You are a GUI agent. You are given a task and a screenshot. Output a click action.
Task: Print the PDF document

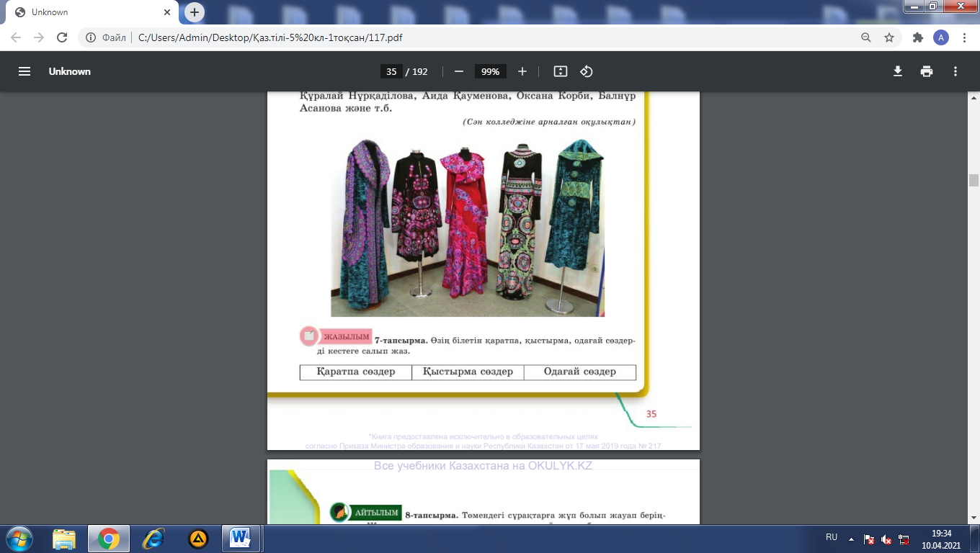click(927, 71)
